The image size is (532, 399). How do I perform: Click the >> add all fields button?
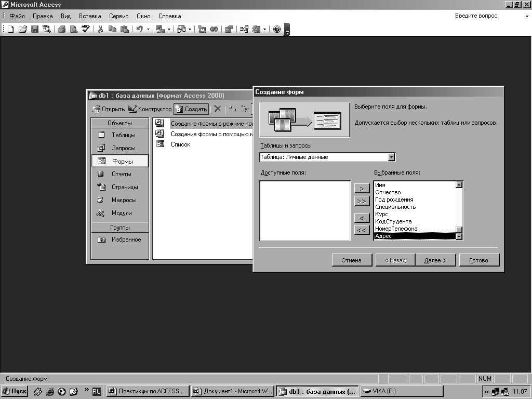point(362,202)
